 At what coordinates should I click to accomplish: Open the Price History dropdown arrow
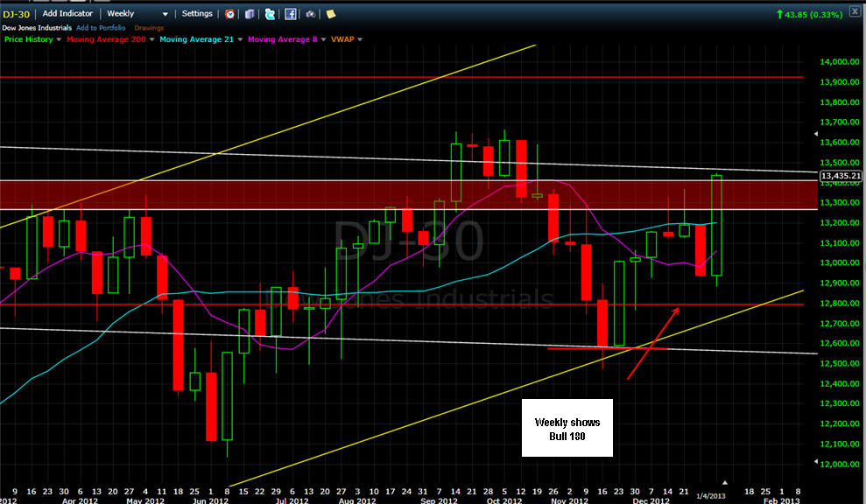(59, 39)
